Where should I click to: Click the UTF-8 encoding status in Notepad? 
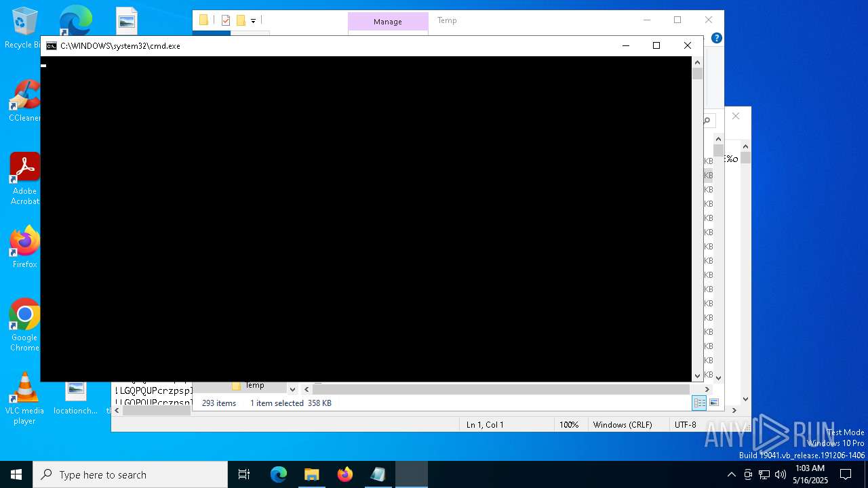[685, 425]
